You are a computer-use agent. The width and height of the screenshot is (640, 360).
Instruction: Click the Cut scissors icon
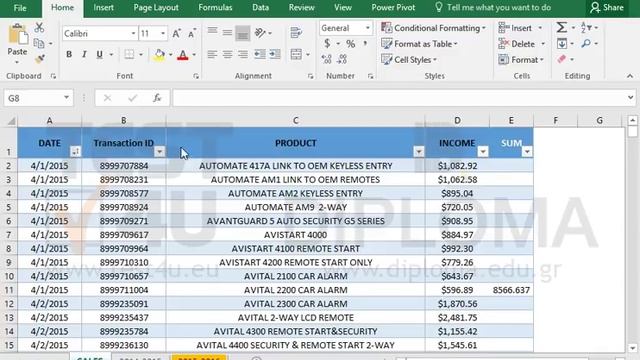point(39,28)
